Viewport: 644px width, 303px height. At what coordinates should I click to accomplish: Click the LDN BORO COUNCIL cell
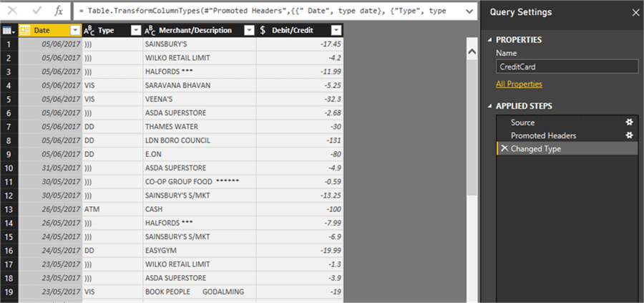[x=200, y=140]
